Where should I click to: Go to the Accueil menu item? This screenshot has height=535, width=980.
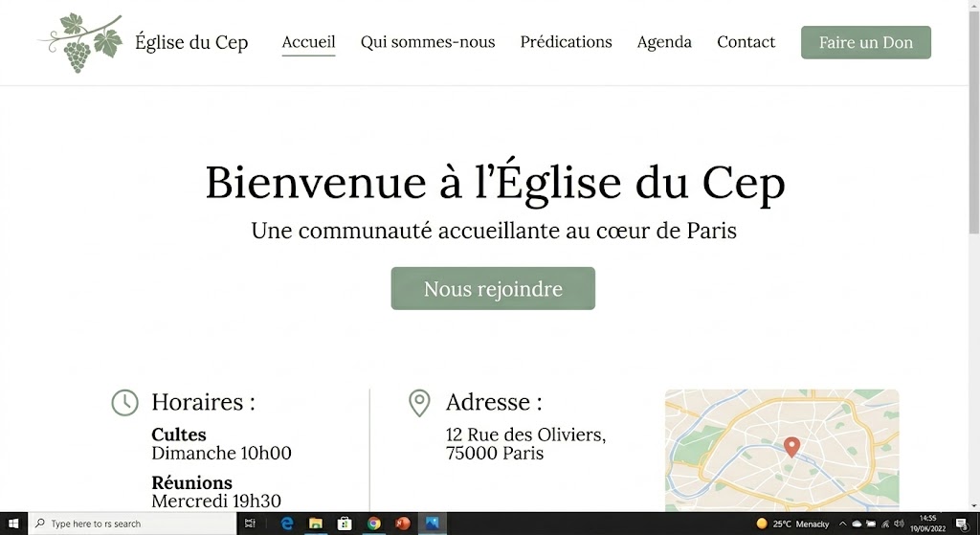pyautogui.click(x=308, y=42)
